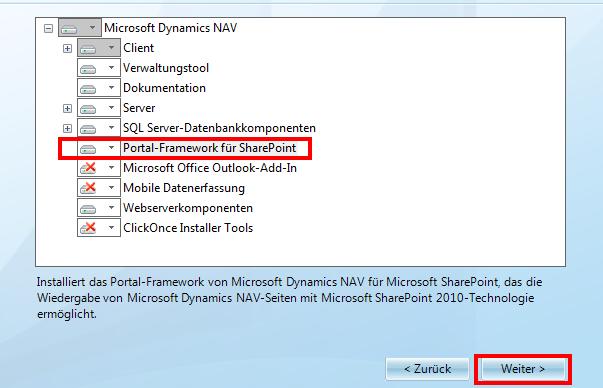
Task: Select the Client label
Action: click(x=138, y=48)
